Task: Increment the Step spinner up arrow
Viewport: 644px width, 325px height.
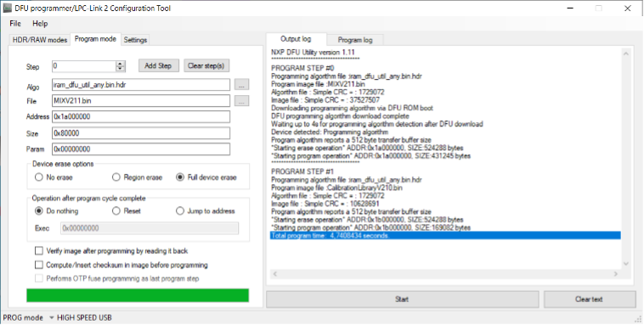Action: pos(121,64)
